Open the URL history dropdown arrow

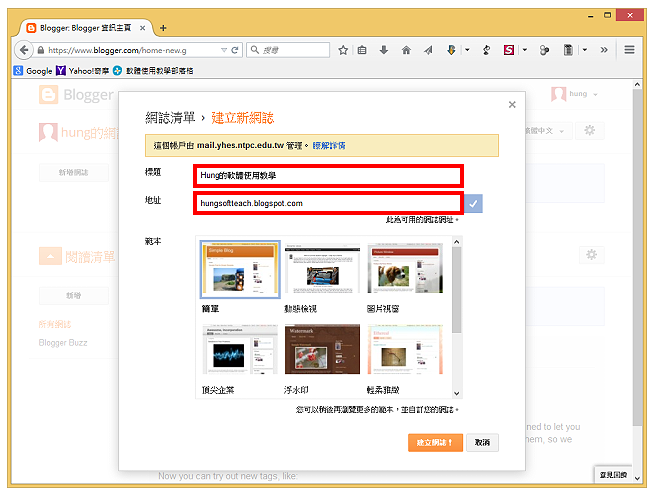pyautogui.click(x=224, y=50)
